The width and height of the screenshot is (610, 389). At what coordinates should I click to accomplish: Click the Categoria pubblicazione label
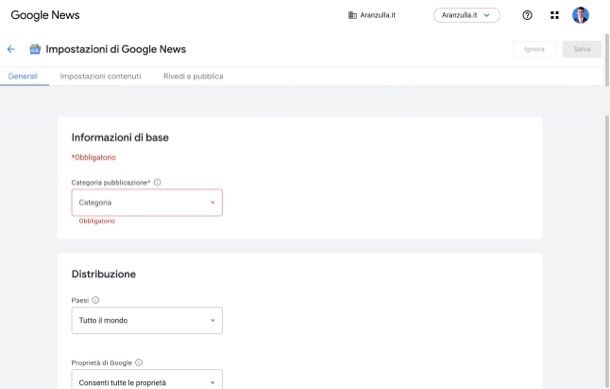(x=111, y=182)
